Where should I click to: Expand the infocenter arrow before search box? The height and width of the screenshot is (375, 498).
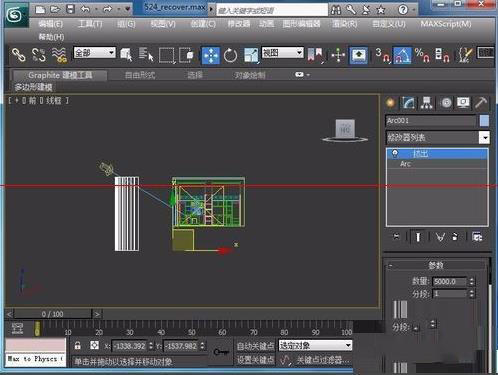[211, 9]
